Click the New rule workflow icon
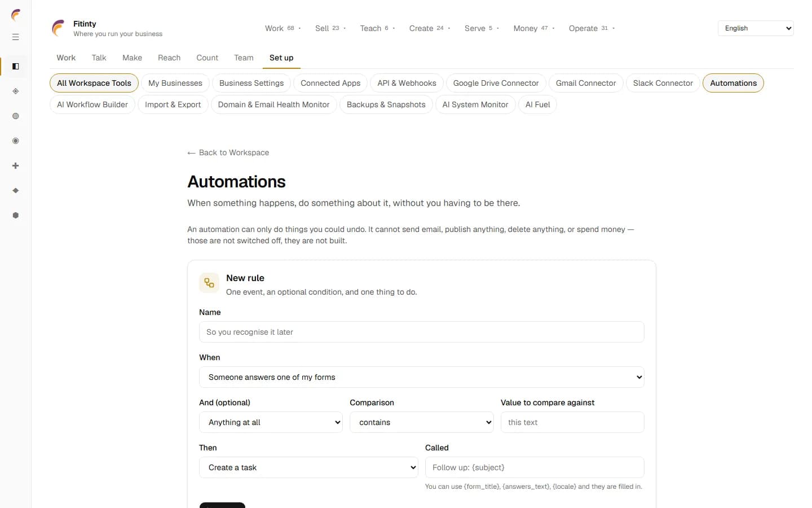Screen dimensions: 812x508 coord(209,283)
